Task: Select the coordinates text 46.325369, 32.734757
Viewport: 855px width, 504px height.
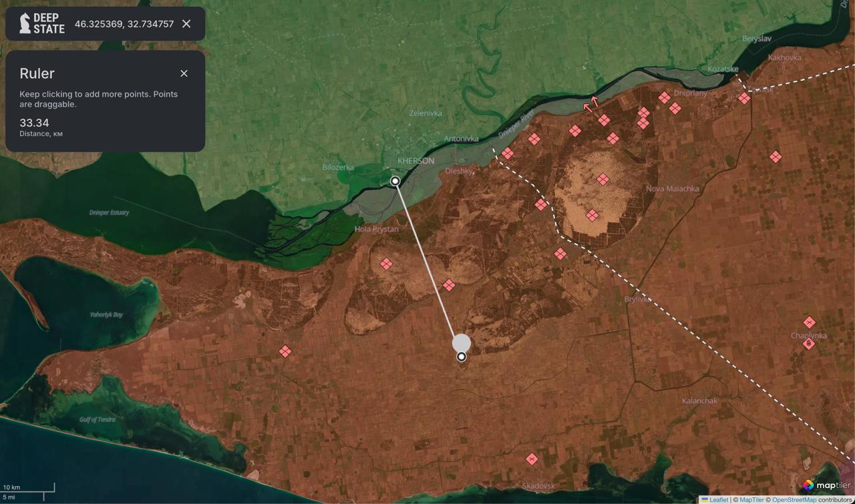Action: [124, 24]
